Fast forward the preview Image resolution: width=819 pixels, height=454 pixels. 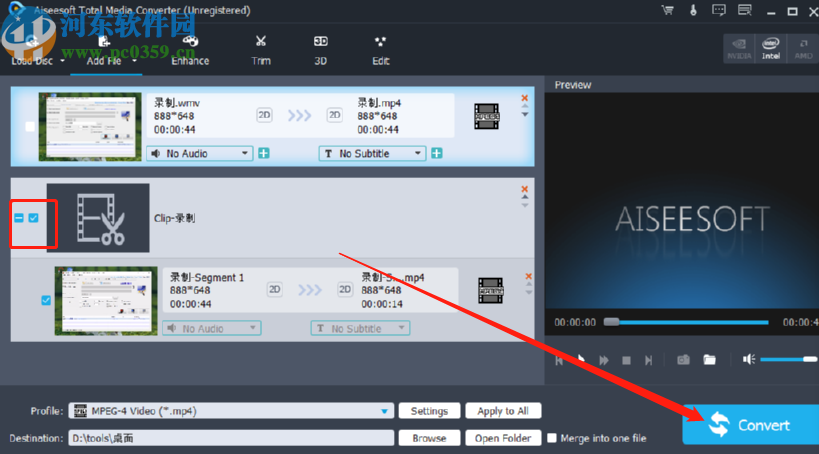[604, 360]
